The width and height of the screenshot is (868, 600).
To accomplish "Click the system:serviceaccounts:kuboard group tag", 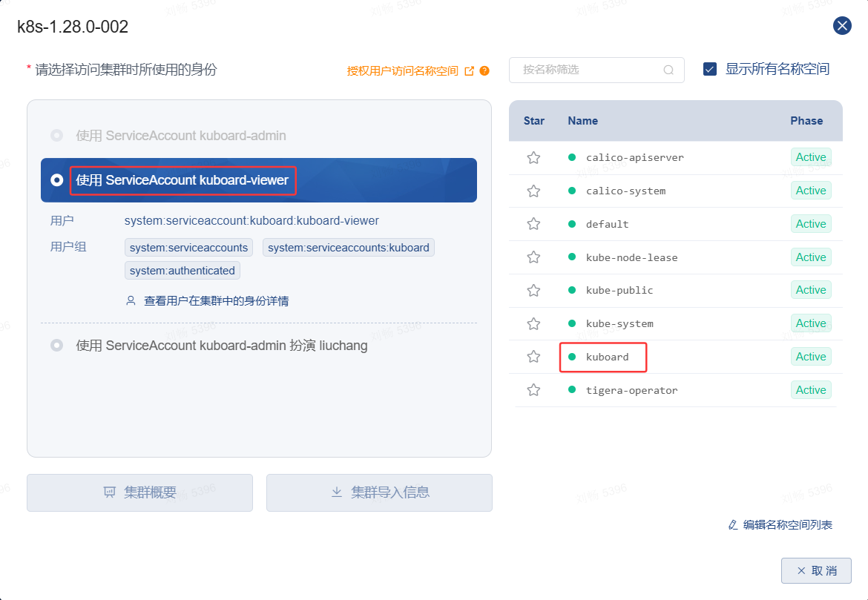I will click(x=348, y=248).
